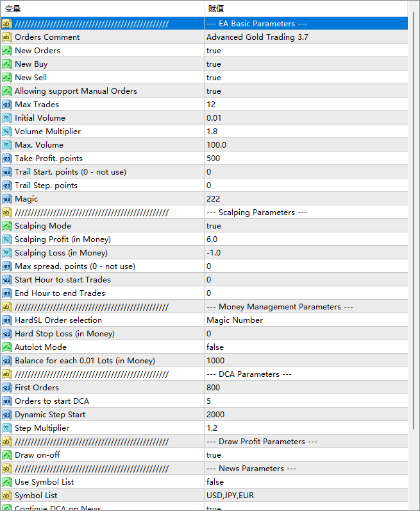Click the icon beside Draw on-off
Viewport: 420px width, 511px height.
[x=7, y=455]
